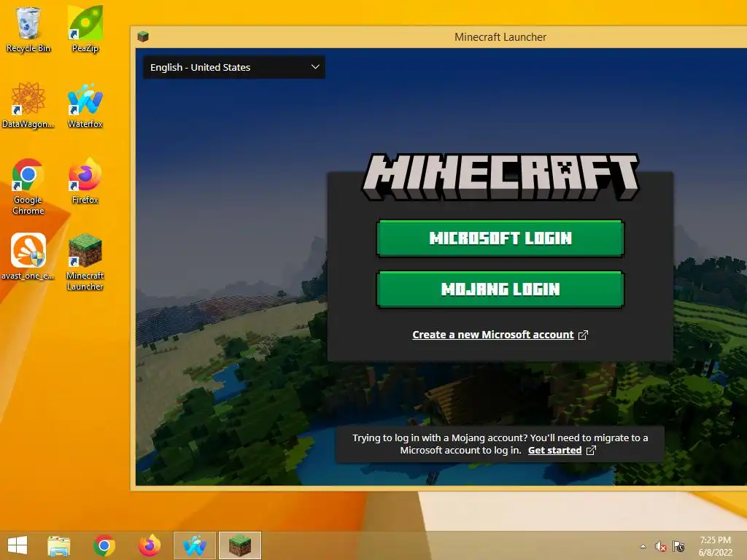This screenshot has height=560, width=747.
Task: Open File Explorer from the taskbar
Action: 59,545
